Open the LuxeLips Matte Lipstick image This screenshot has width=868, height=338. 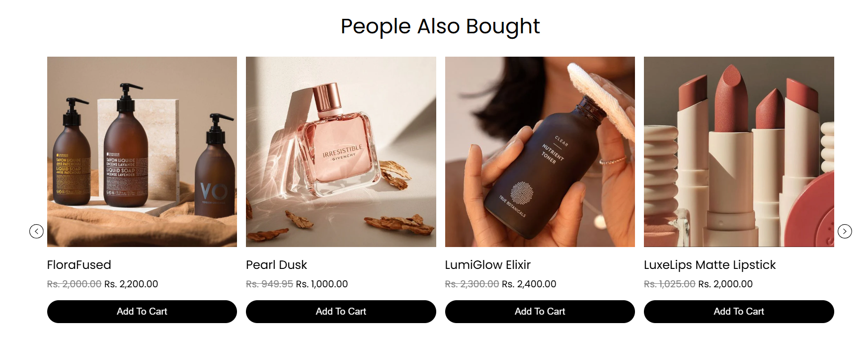click(x=739, y=152)
